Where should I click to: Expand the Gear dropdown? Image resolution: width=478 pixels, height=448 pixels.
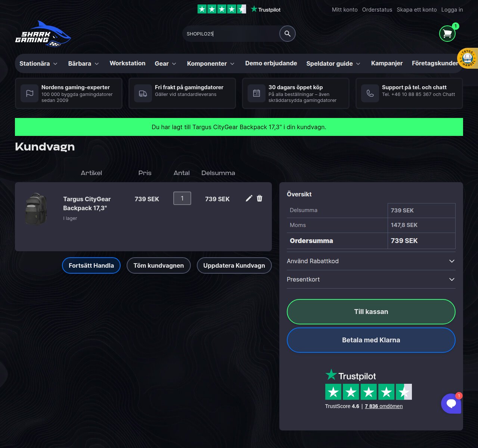[x=165, y=63]
